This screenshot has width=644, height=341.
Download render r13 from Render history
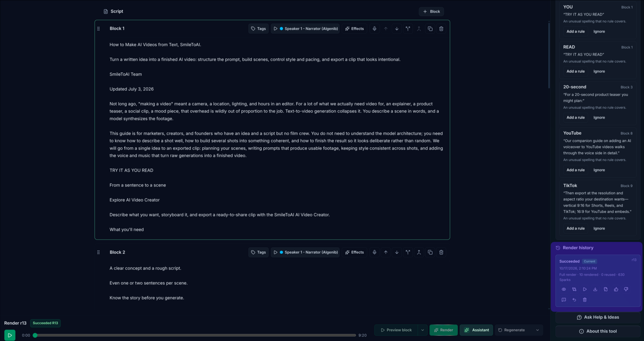[x=595, y=289]
